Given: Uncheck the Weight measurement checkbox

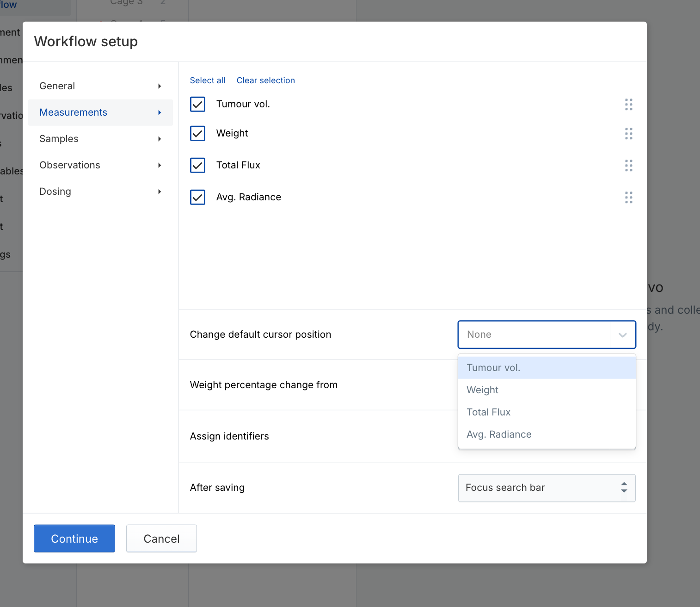Looking at the screenshot, I should [x=198, y=134].
